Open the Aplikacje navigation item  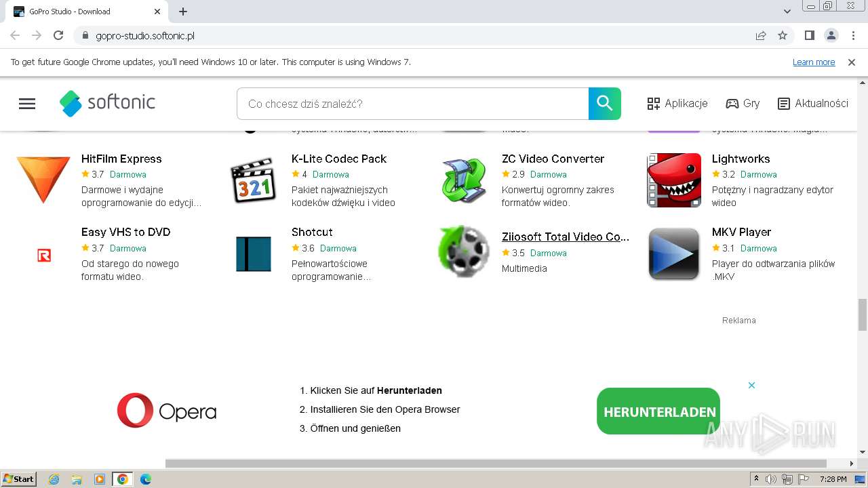tap(677, 104)
